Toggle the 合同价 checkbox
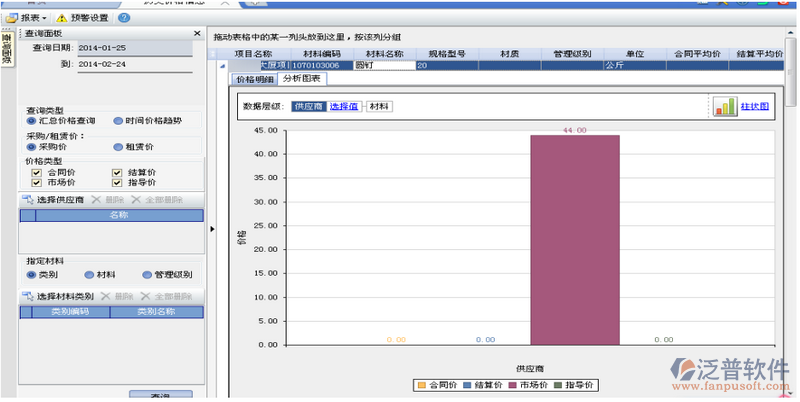This screenshot has width=800, height=402. tap(37, 172)
